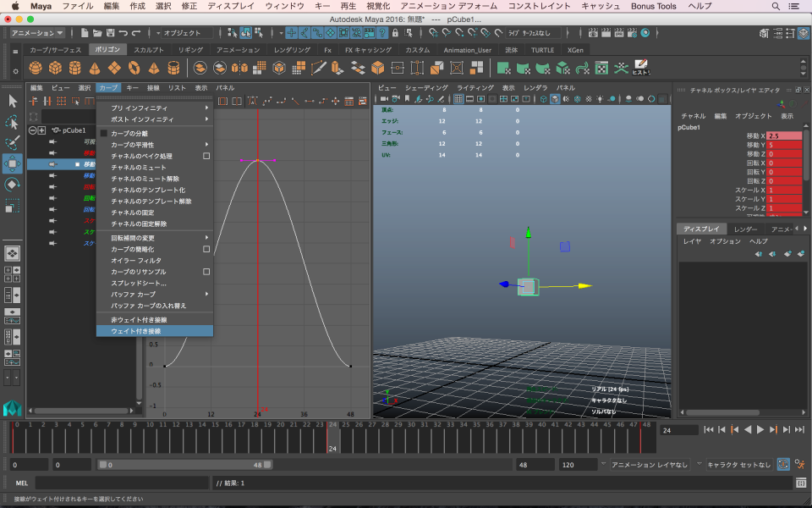The image size is (812, 508).
Task: Expand the カーブの平滑性 submenu
Action: coord(155,145)
